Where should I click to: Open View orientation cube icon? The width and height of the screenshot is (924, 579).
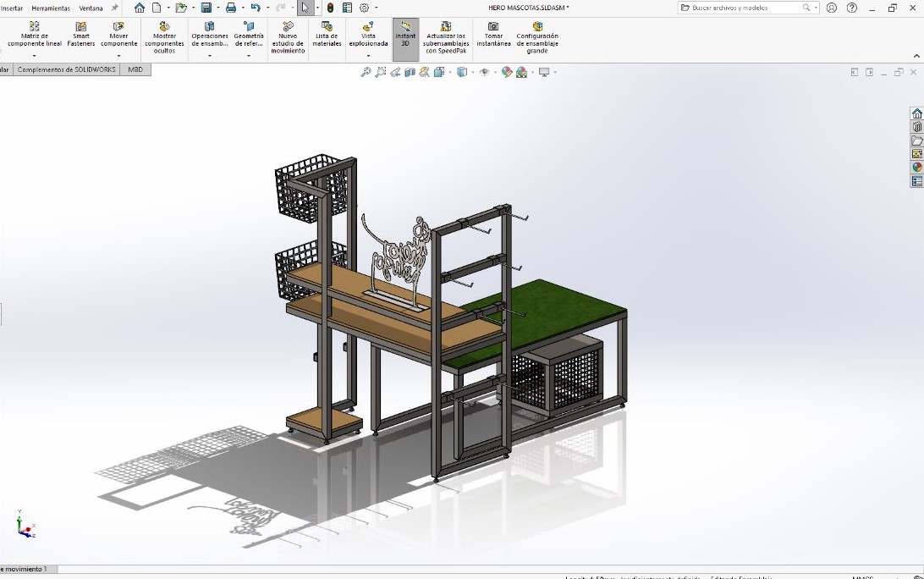(x=439, y=72)
